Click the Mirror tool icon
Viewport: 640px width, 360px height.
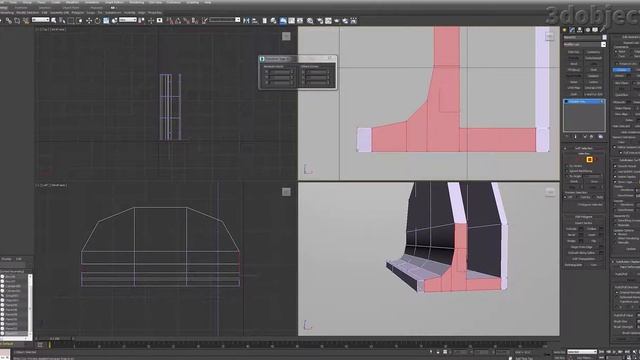[246, 20]
